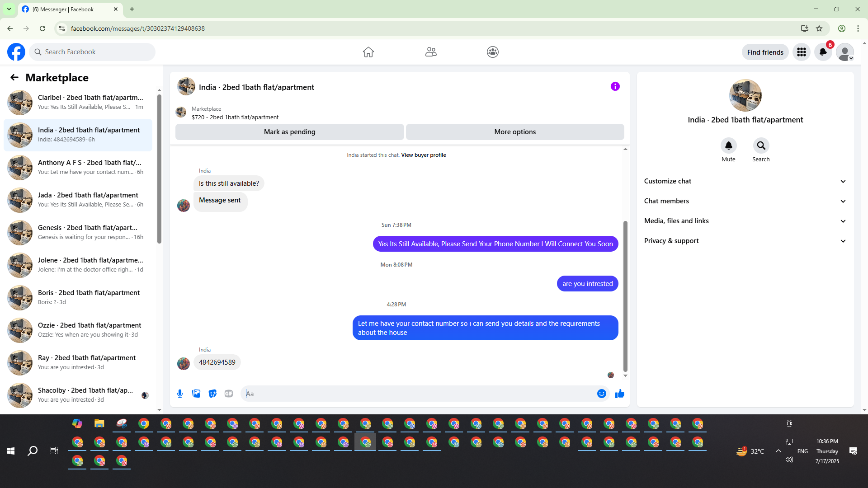Image resolution: width=868 pixels, height=488 pixels.
Task: Go to the Home feed icon
Action: tap(368, 52)
